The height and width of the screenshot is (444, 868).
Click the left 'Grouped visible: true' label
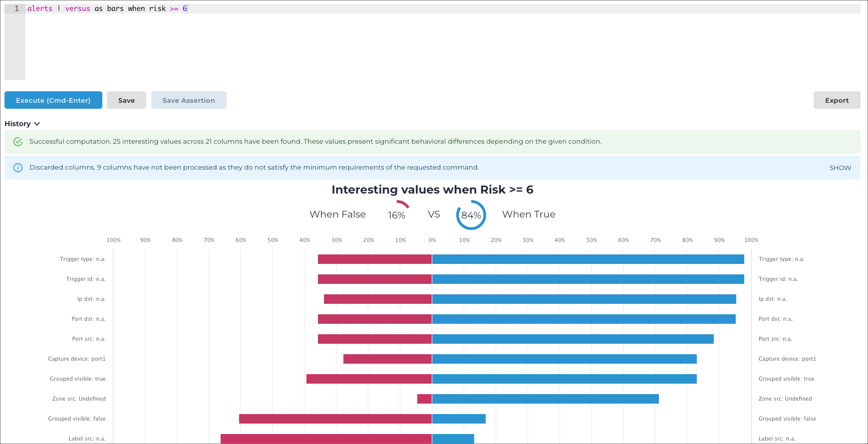[x=78, y=379]
